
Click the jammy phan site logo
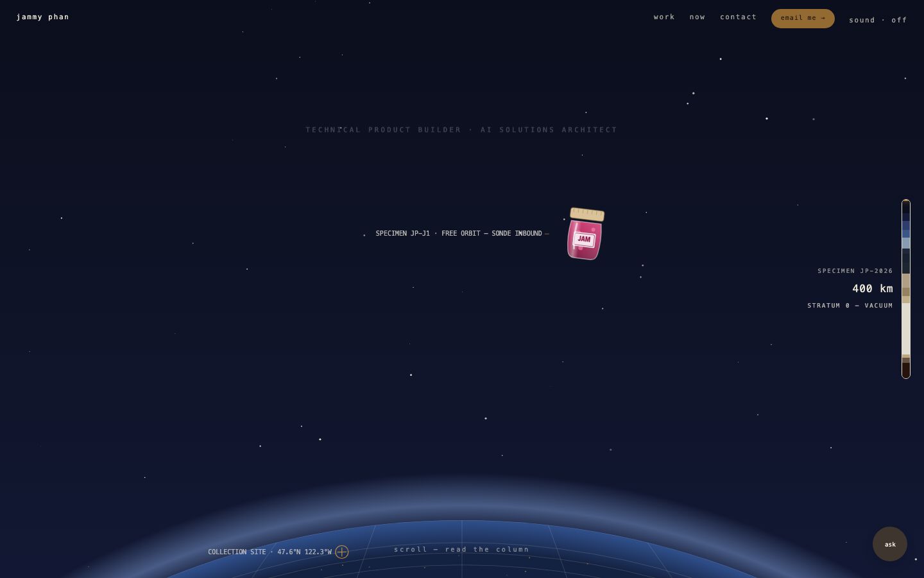coord(43,17)
